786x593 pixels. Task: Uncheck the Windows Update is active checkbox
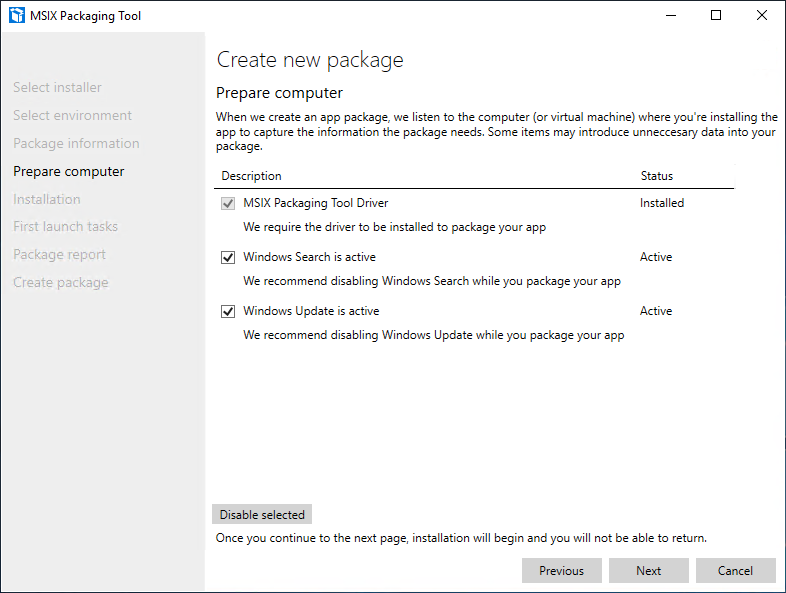[228, 311]
